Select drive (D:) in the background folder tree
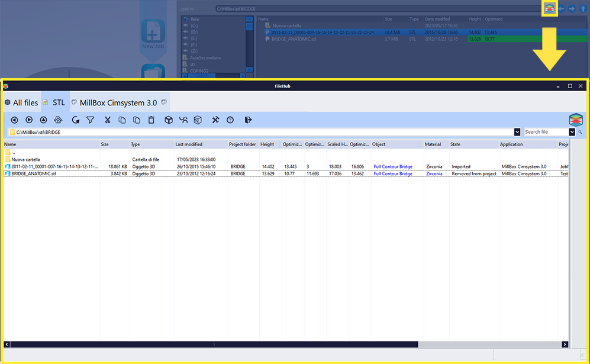The height and width of the screenshot is (364, 590). (x=194, y=32)
